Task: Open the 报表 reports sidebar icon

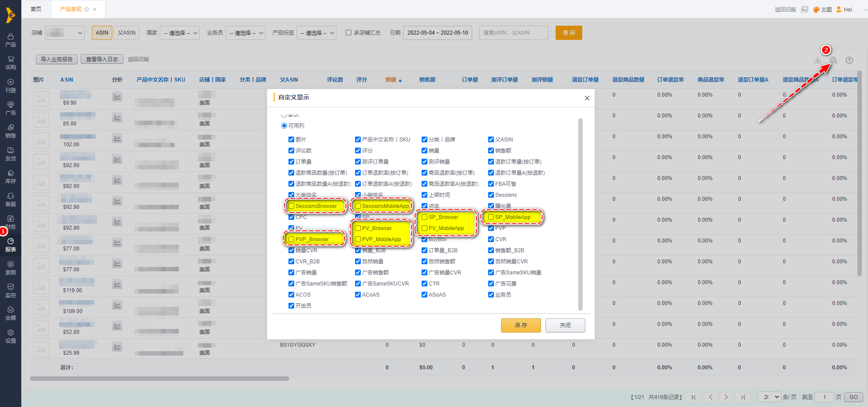Action: pyautogui.click(x=11, y=245)
